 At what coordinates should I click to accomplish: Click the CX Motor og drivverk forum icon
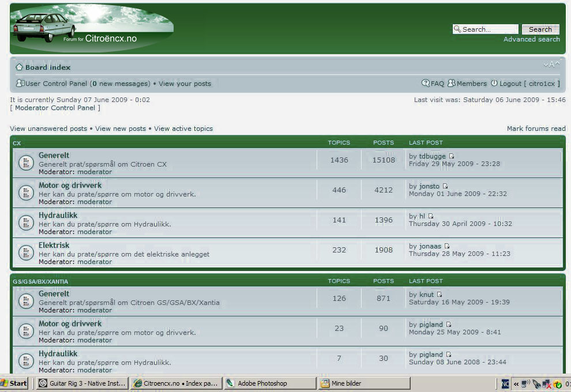[26, 193]
